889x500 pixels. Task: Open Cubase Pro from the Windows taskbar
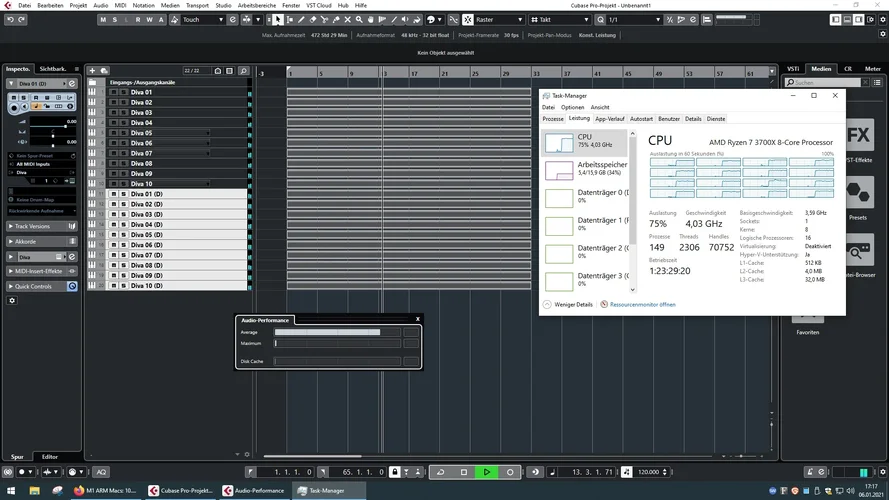(x=181, y=491)
